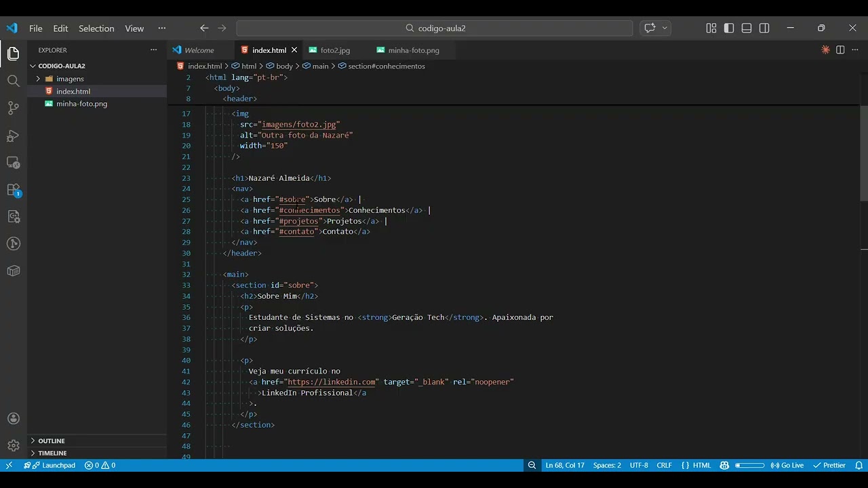The image size is (868, 488).
Task: Go forward with the right arrow
Action: [x=222, y=28]
